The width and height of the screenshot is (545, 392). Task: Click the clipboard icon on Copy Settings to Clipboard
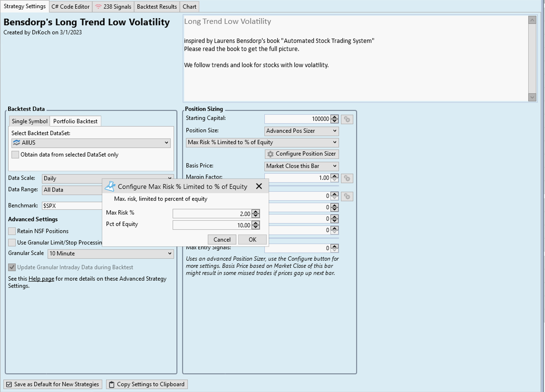click(112, 384)
